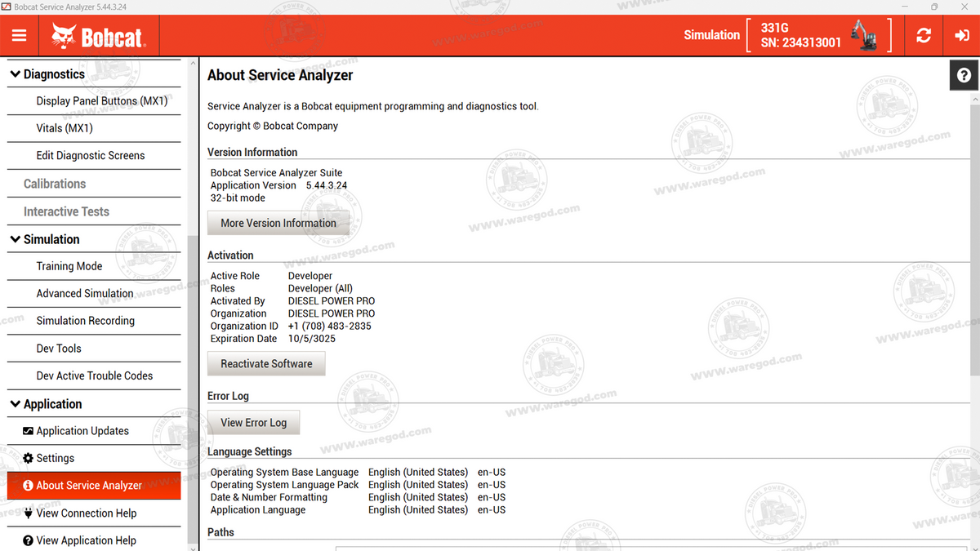The image size is (980, 551).
Task: Click the Reactivate Software button
Action: (266, 363)
